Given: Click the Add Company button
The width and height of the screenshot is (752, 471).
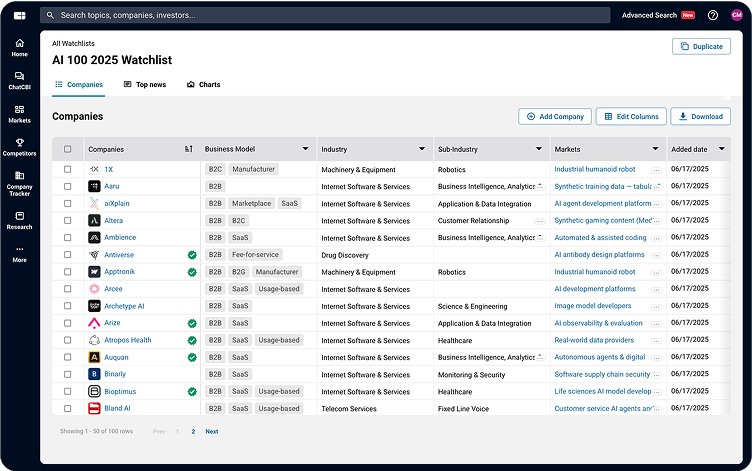Looking at the screenshot, I should pyautogui.click(x=555, y=117).
